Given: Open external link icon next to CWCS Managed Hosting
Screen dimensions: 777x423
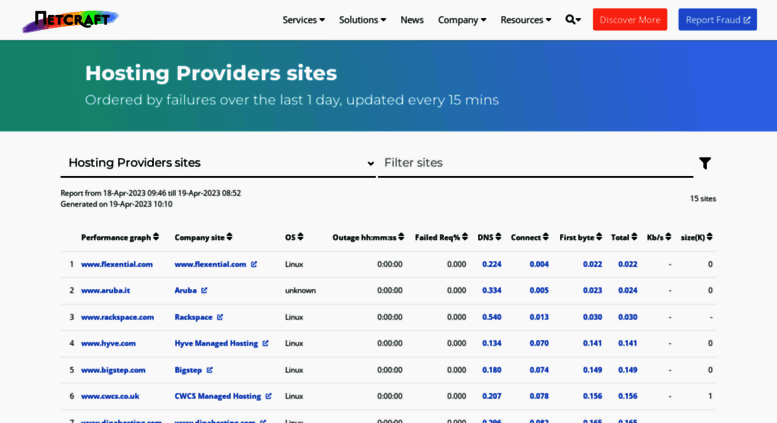Looking at the screenshot, I should 269,396.
